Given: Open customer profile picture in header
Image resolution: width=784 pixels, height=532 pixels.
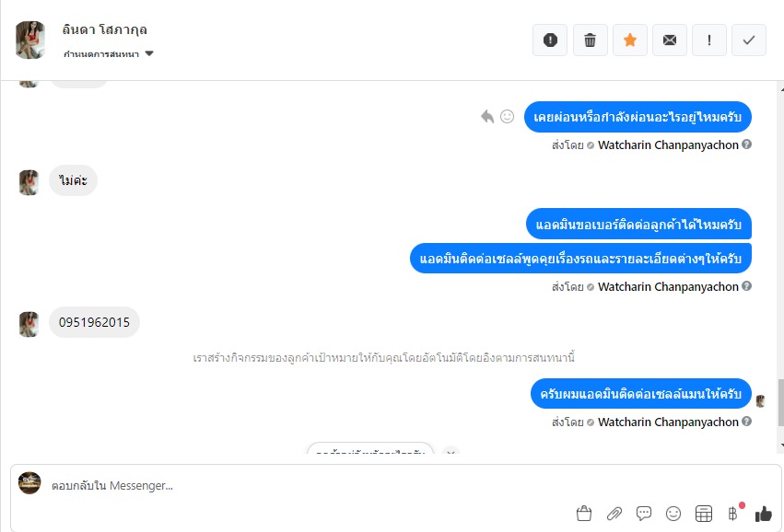Looking at the screenshot, I should [x=30, y=40].
